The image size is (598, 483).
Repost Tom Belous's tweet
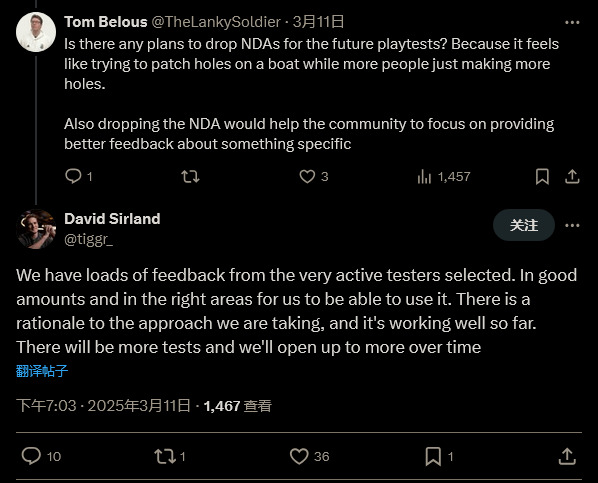190,177
